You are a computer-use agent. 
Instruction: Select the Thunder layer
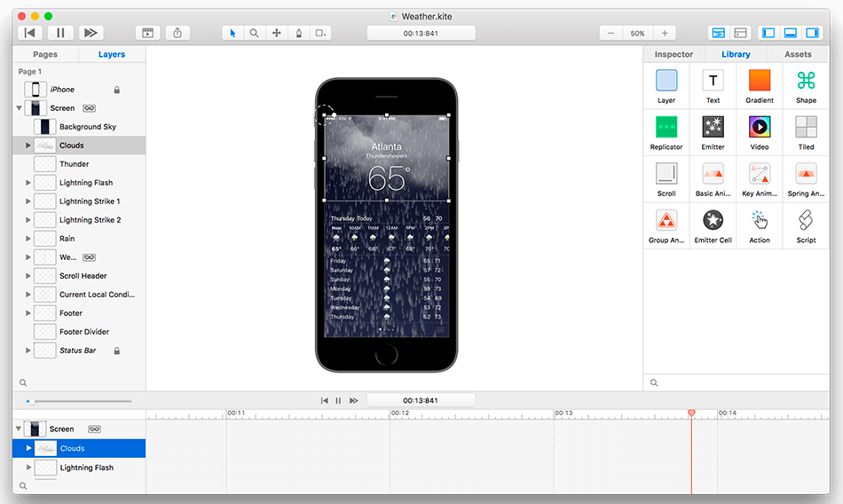(79, 164)
